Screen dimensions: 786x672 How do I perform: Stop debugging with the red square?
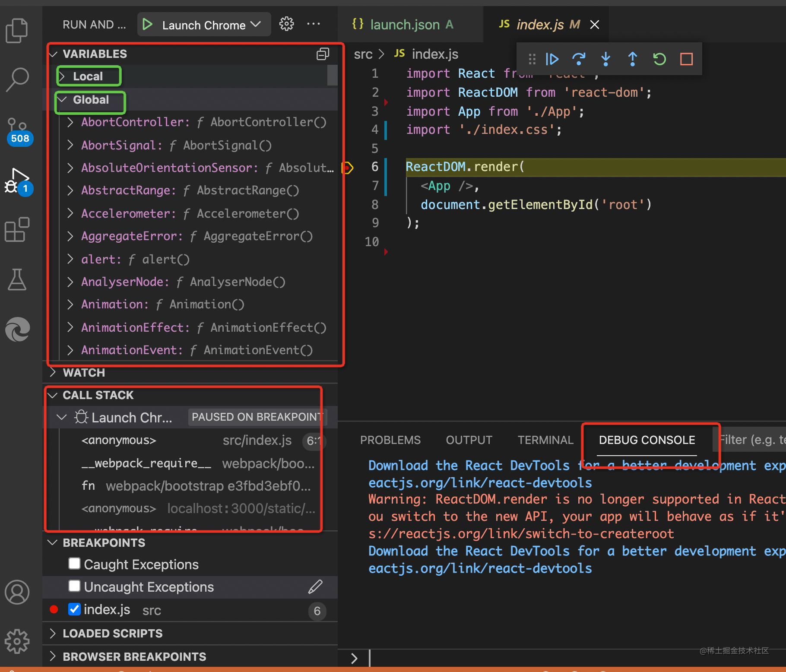(686, 59)
